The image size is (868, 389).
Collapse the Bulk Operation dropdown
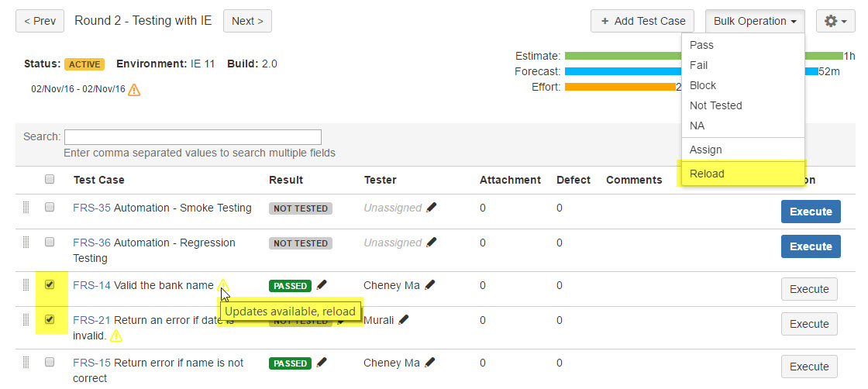pos(754,22)
